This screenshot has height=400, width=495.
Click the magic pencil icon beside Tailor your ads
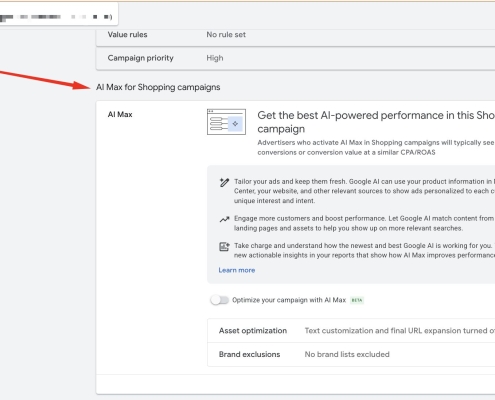pos(224,182)
